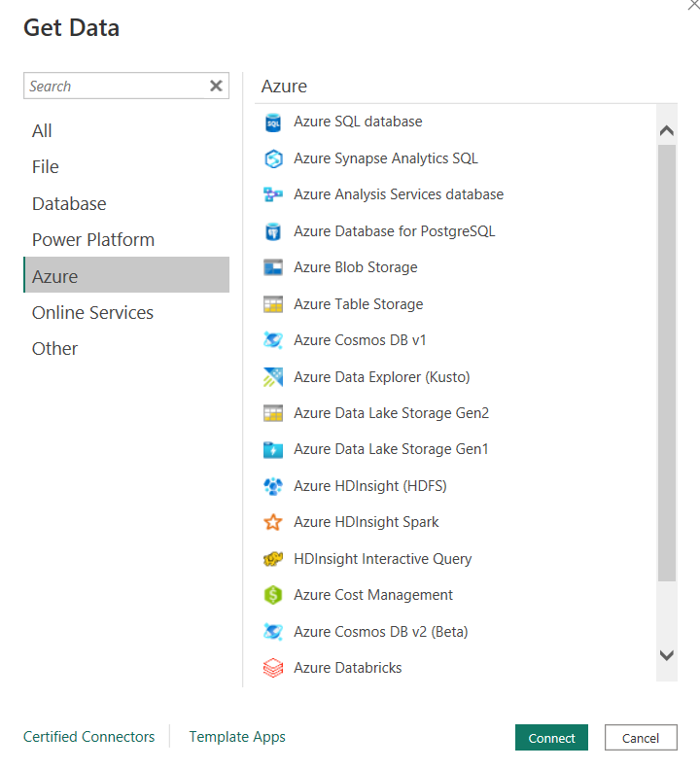Screen dimensions: 700x769
Task: Open the Certified Connectors link
Action: [88, 737]
